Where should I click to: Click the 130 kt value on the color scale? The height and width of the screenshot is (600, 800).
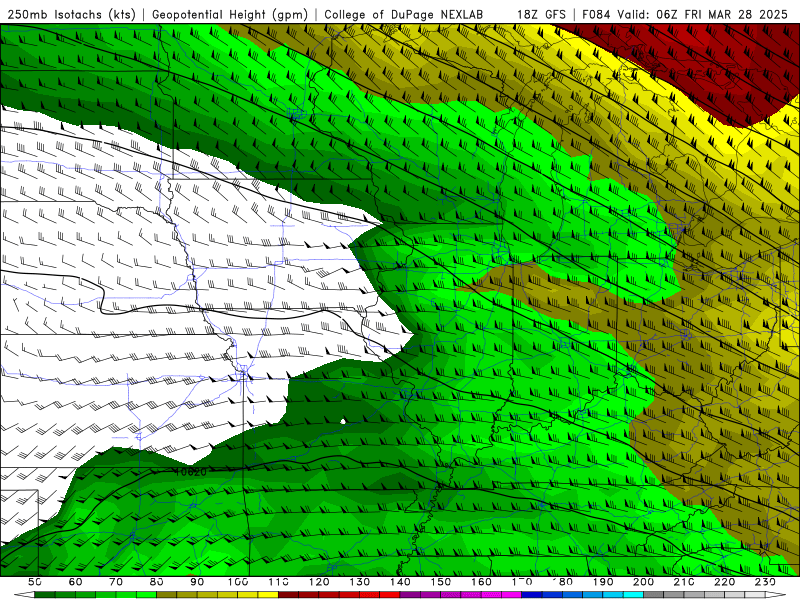360,582
